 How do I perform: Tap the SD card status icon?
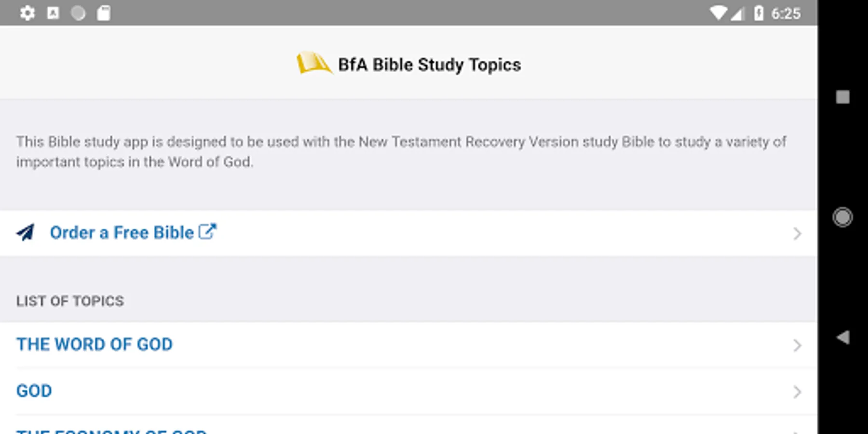(x=104, y=13)
